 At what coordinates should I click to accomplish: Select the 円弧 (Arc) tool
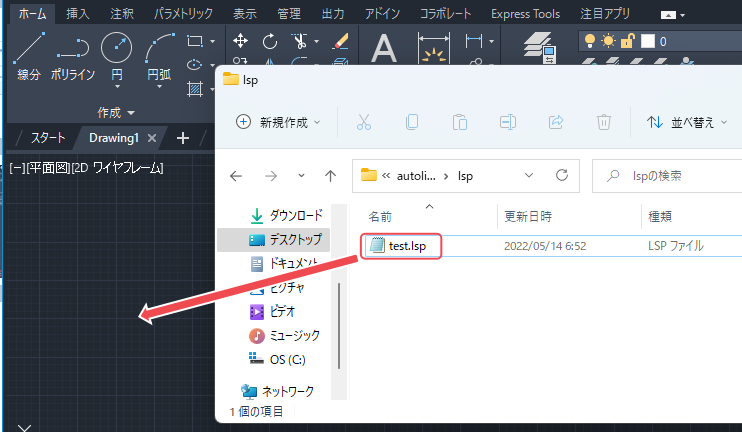point(159,55)
